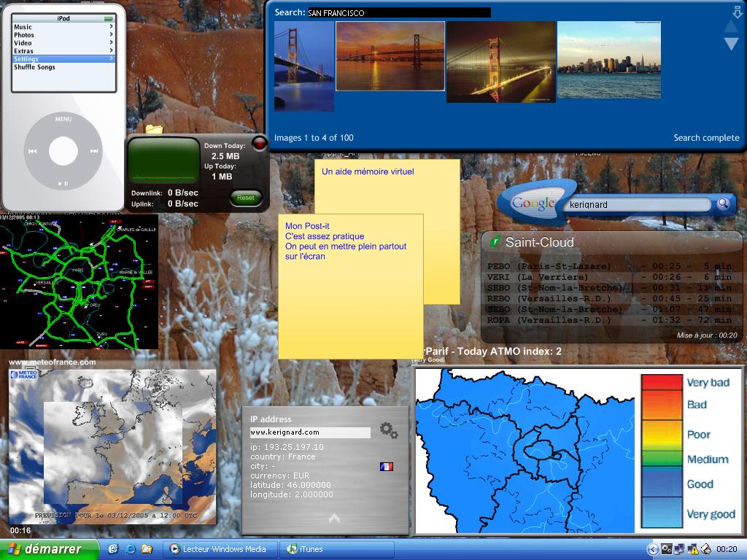Click the light blue 'Very good' legend color
The height and width of the screenshot is (560, 747).
(x=662, y=513)
